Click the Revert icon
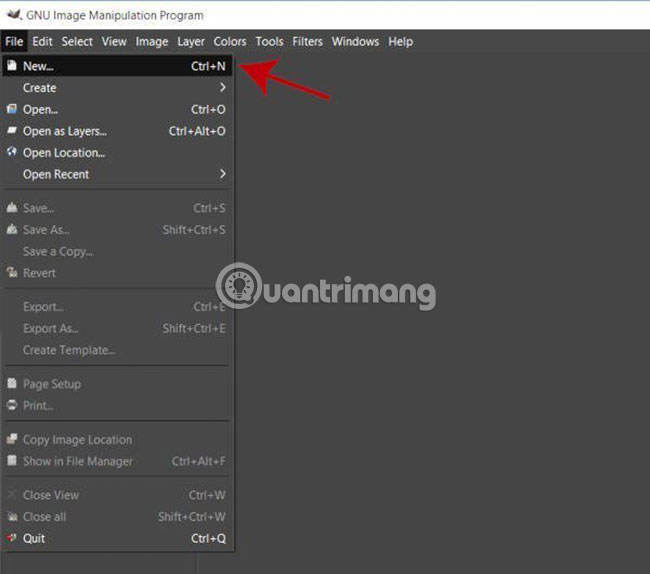The width and height of the screenshot is (650, 574). (x=12, y=272)
